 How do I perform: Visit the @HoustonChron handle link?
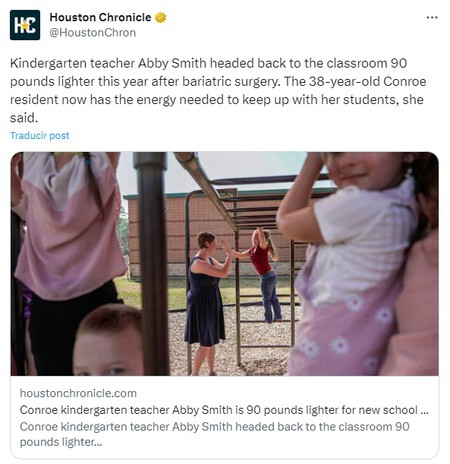pos(93,33)
